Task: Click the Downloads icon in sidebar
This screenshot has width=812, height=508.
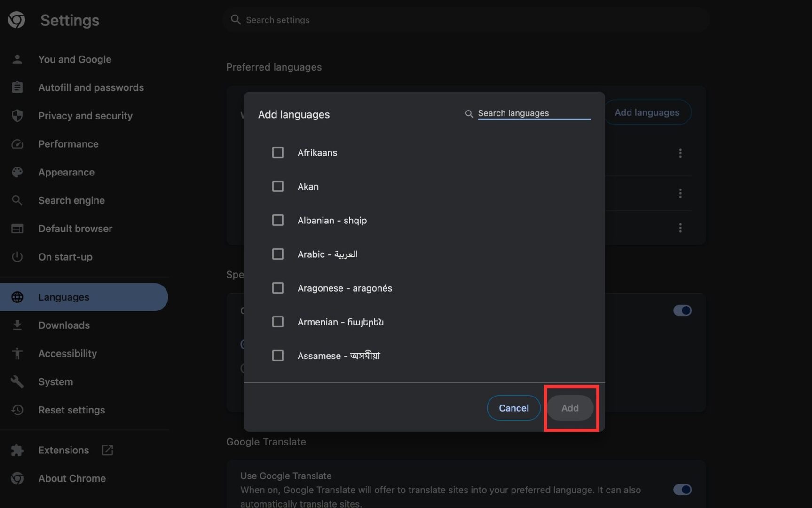Action: pyautogui.click(x=17, y=325)
